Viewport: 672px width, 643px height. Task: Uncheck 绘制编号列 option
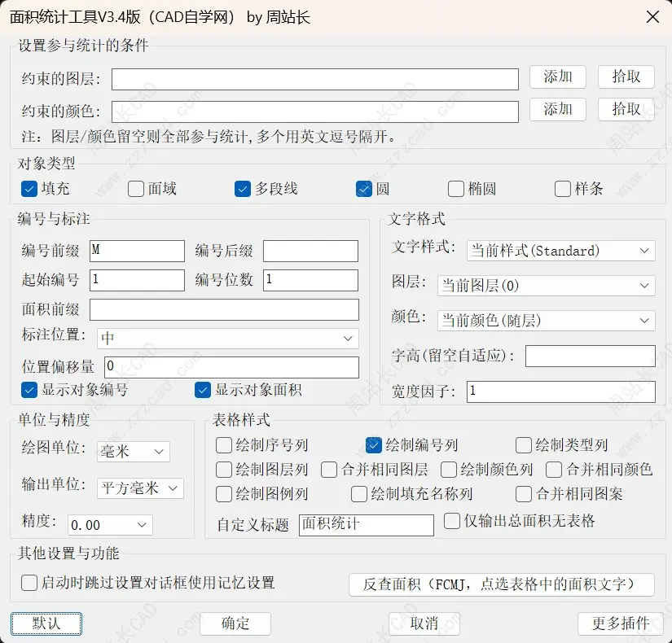[373, 445]
